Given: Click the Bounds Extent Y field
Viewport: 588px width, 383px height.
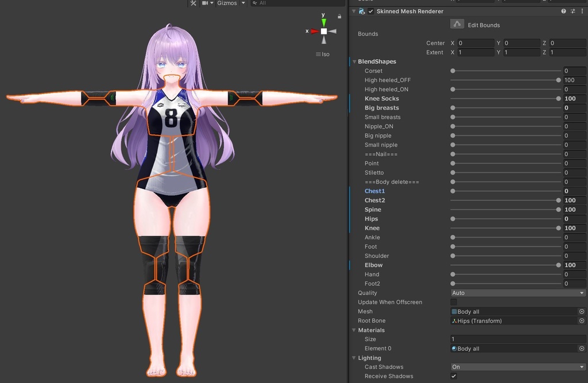Looking at the screenshot, I should tap(521, 52).
